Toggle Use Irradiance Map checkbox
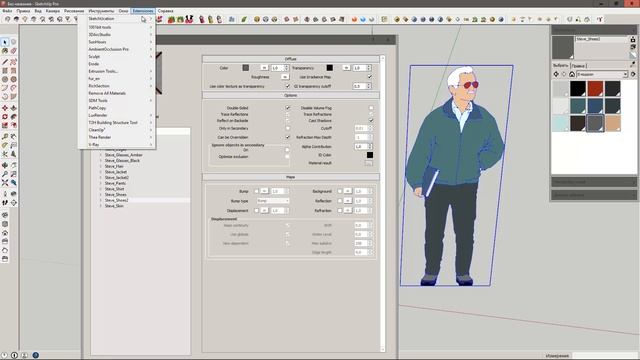The image size is (640, 360). (x=370, y=77)
